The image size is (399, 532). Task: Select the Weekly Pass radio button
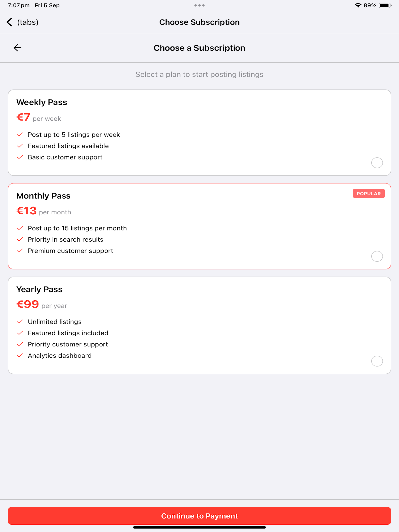click(377, 163)
